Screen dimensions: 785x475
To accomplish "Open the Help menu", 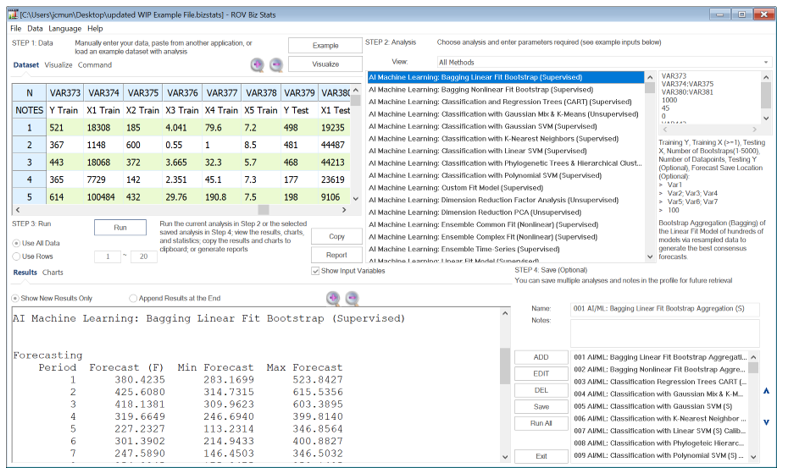I will point(95,29).
